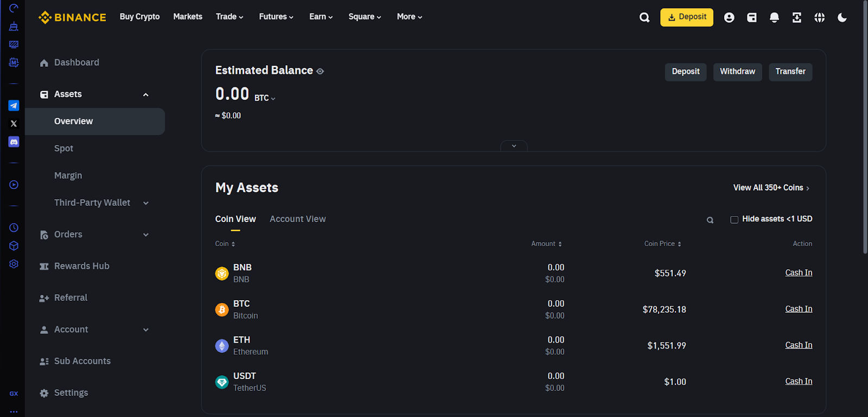The image size is (868, 417).
Task: Sort the list by Coin column
Action: tap(225, 244)
